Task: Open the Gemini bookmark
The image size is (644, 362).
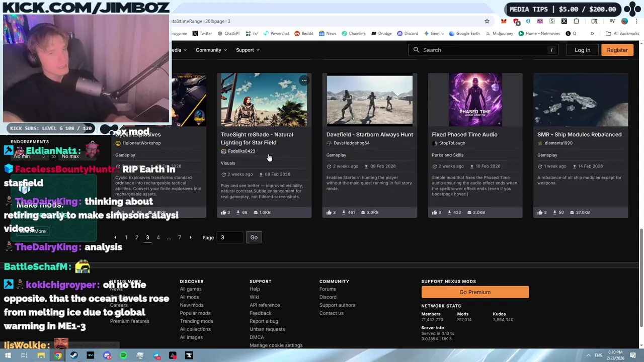Action: [433, 34]
